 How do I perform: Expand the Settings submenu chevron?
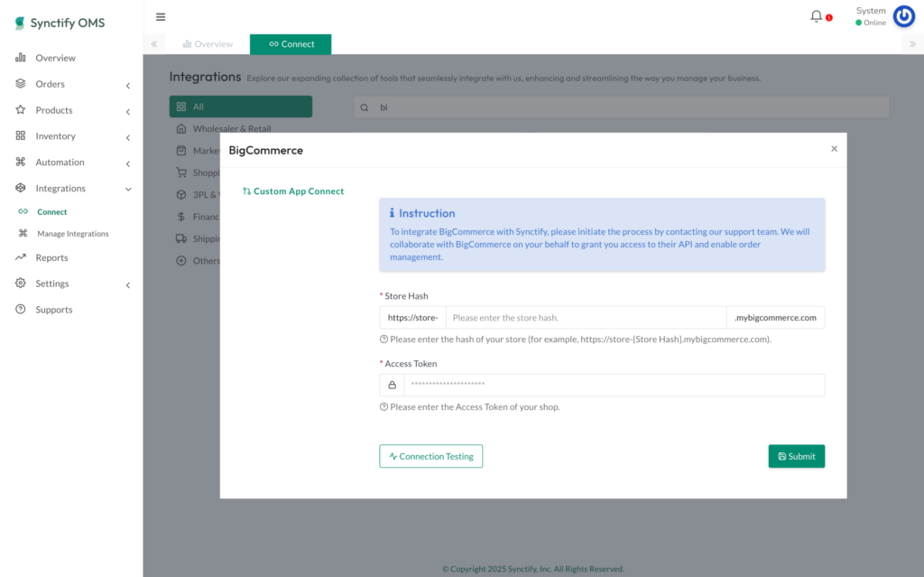click(128, 285)
